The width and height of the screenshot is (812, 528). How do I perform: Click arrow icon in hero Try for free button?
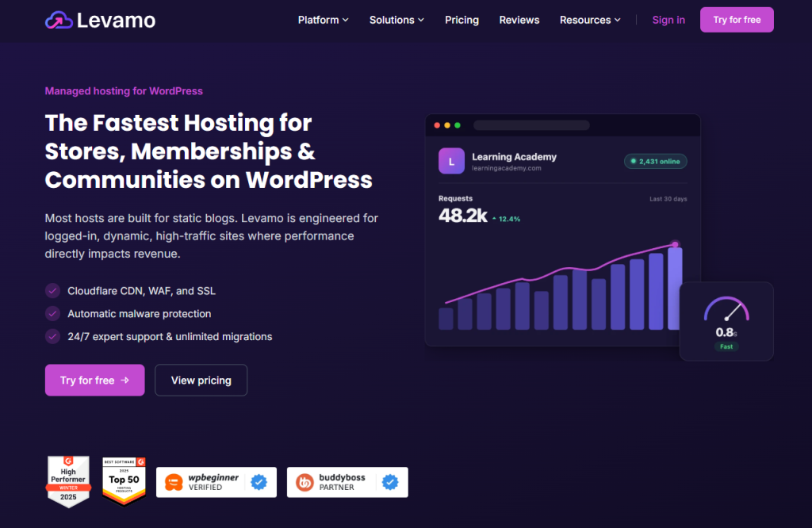pos(124,380)
